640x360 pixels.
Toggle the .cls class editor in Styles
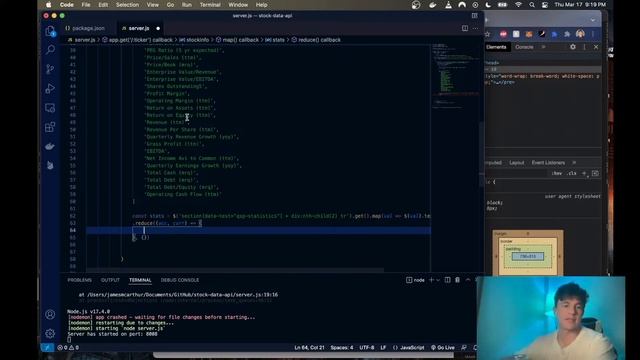coord(572,173)
